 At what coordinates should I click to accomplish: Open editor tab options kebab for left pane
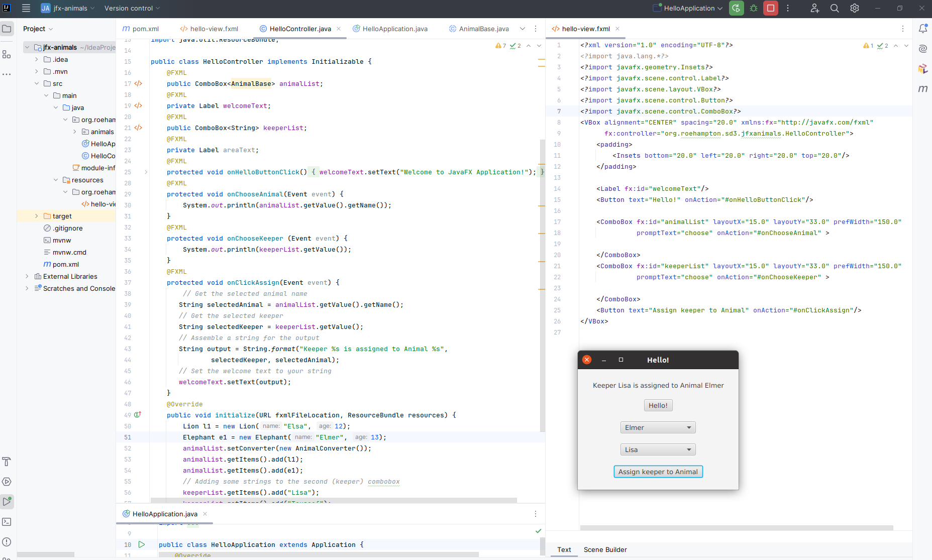[x=536, y=29]
